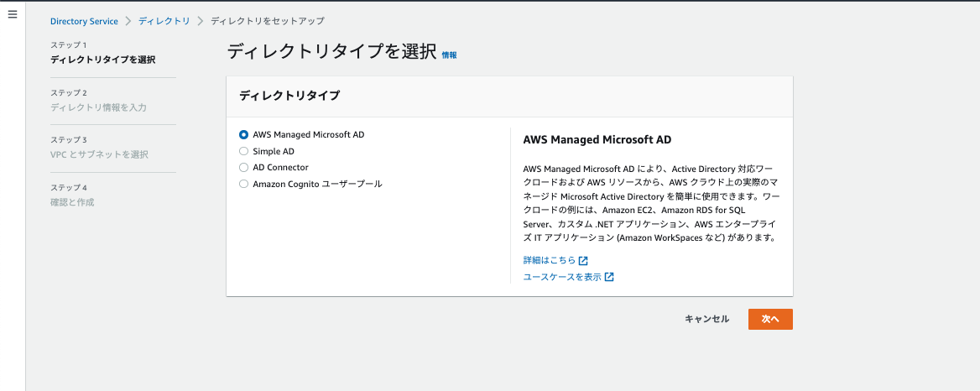The image size is (980, 391).
Task: Click the orange 次へ button
Action: (770, 319)
